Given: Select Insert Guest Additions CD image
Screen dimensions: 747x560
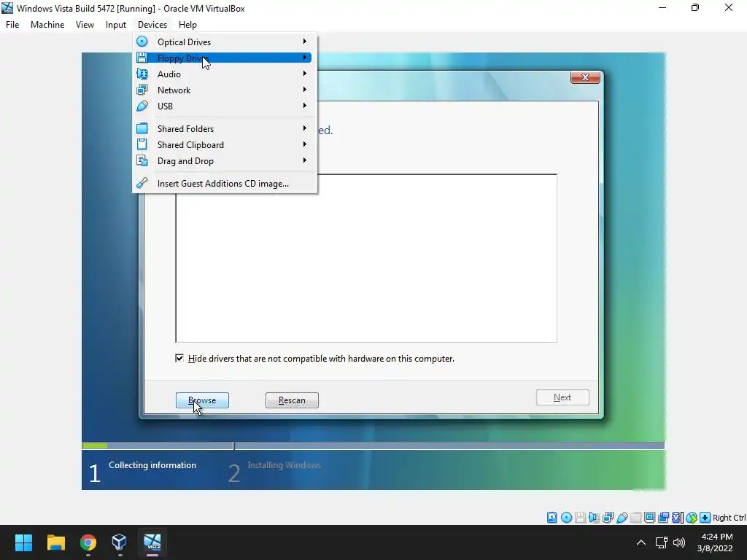Looking at the screenshot, I should (223, 183).
